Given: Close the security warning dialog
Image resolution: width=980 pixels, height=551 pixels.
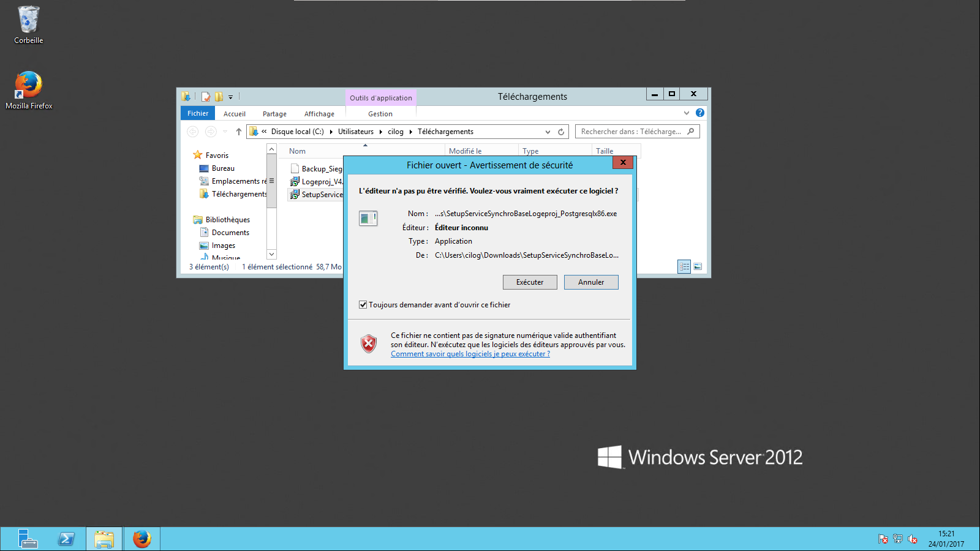Looking at the screenshot, I should point(623,162).
